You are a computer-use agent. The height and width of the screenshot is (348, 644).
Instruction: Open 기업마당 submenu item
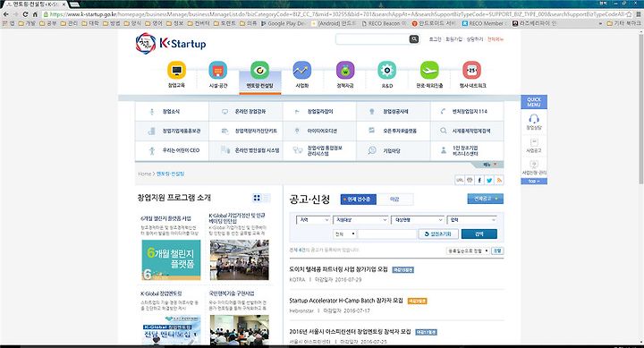[x=393, y=150]
